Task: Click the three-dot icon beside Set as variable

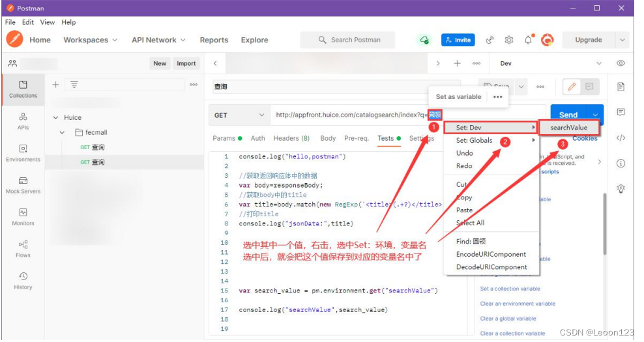Action: point(498,97)
